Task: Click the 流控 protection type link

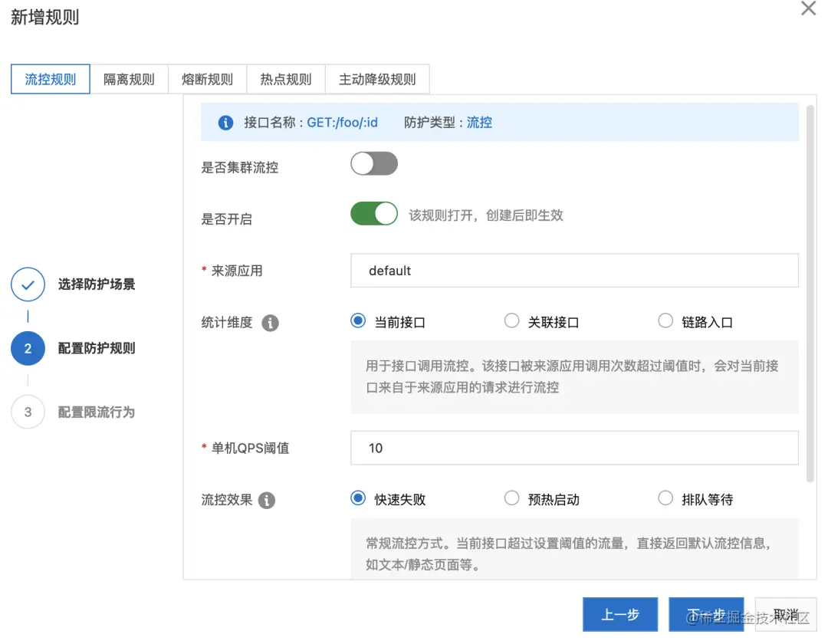Action: click(x=479, y=123)
